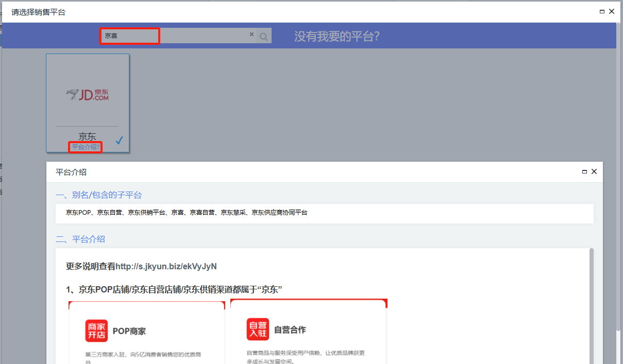The width and height of the screenshot is (623, 364).
Task: Maximize the 平台介绍 popup window
Action: point(584,172)
